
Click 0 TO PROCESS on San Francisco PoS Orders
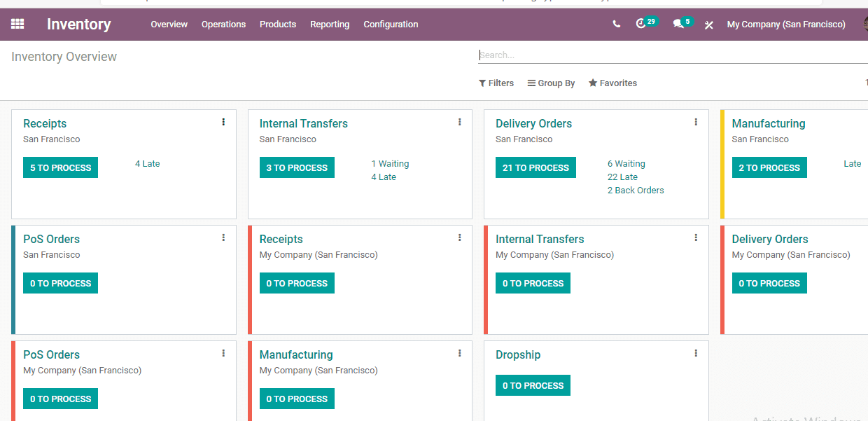click(60, 283)
